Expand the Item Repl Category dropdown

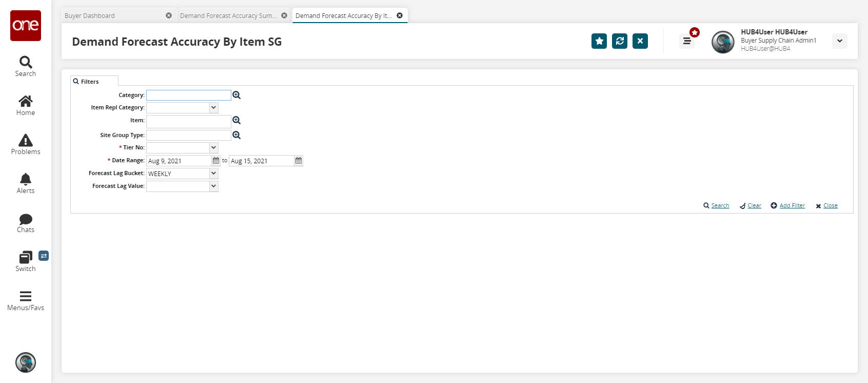click(x=213, y=108)
